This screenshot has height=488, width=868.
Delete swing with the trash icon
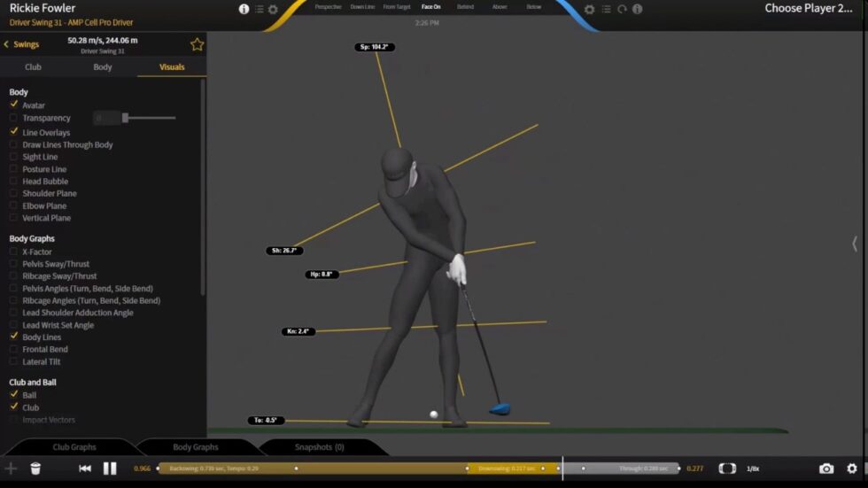[35, 469]
